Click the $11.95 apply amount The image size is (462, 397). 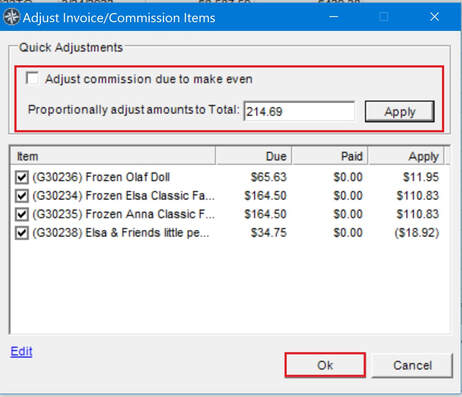click(421, 177)
